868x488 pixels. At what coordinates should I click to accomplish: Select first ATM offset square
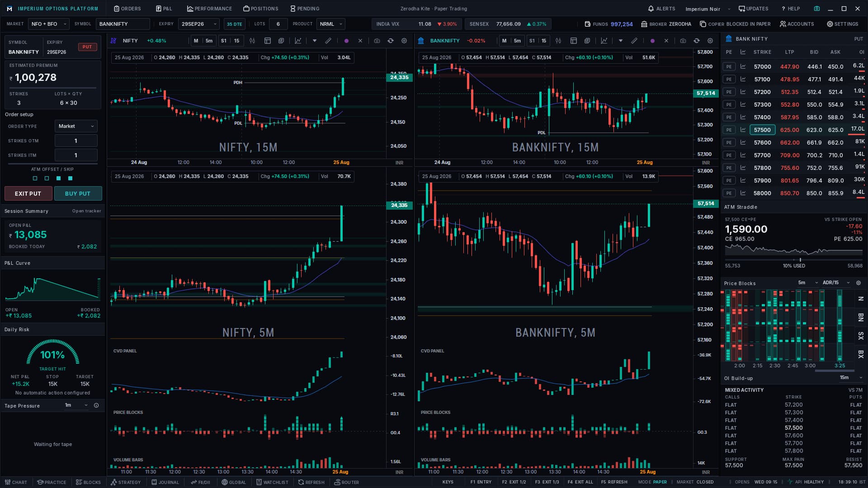tap(35, 178)
